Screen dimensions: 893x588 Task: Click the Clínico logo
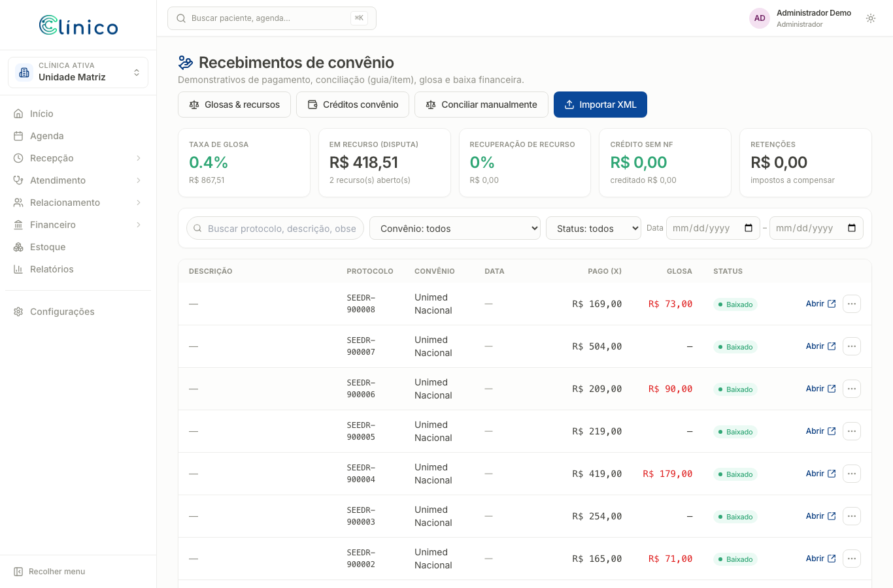[78, 25]
